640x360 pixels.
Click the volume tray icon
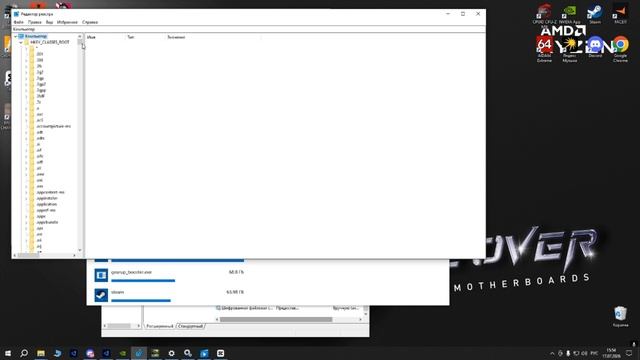(x=584, y=353)
